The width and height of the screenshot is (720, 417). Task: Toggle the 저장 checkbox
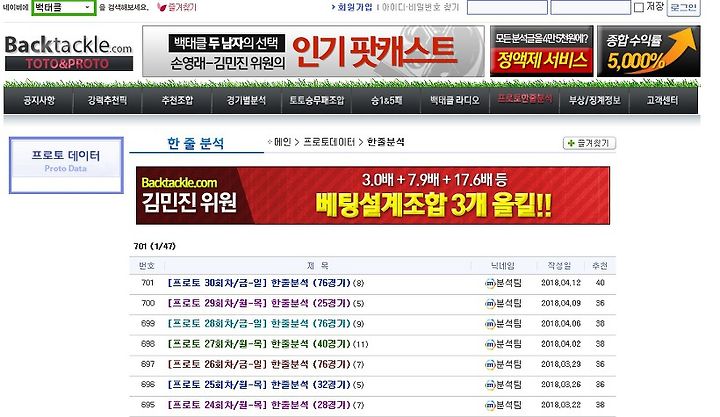click(x=638, y=8)
